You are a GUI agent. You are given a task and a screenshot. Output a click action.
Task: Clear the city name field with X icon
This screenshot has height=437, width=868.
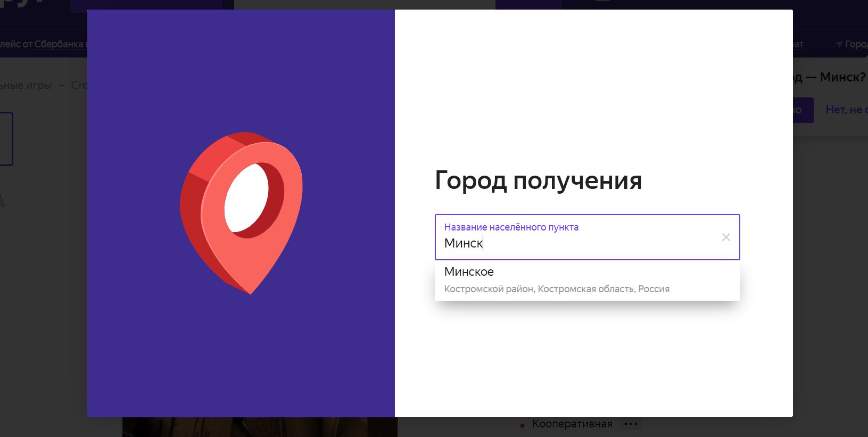click(726, 237)
